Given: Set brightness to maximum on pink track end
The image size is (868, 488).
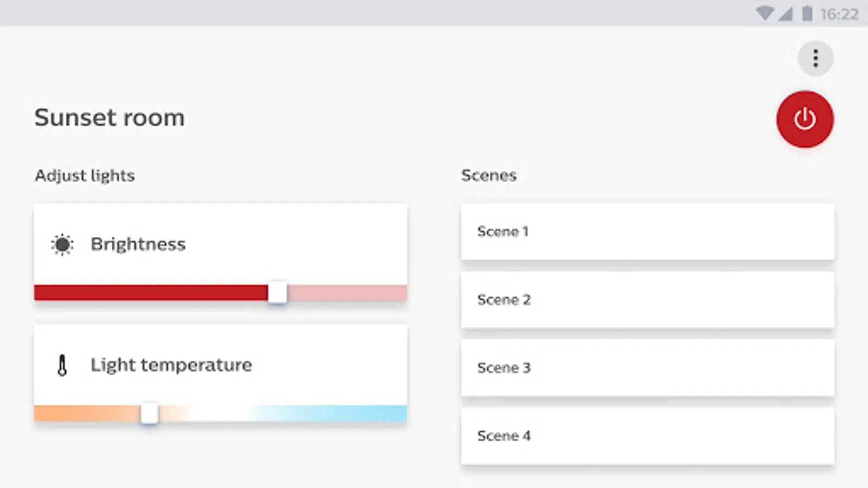Looking at the screenshot, I should 403,293.
